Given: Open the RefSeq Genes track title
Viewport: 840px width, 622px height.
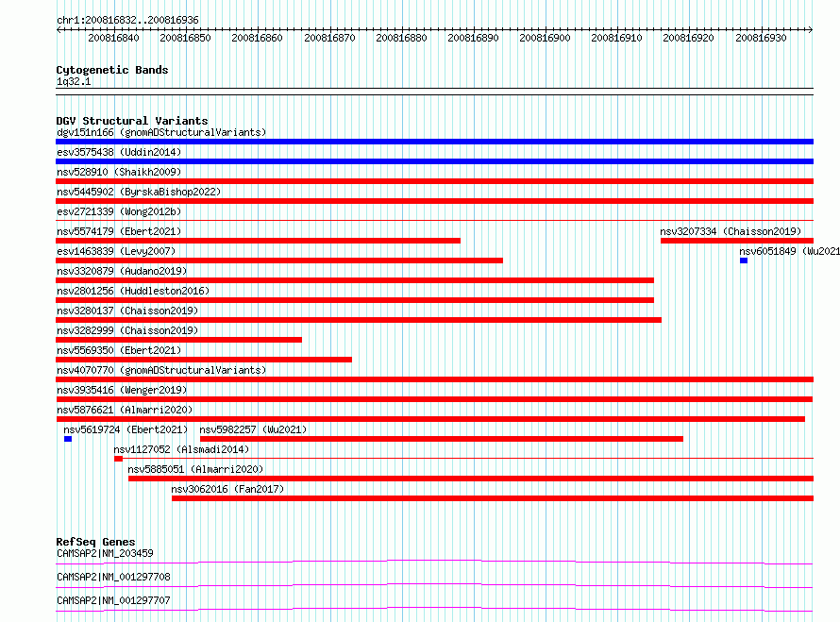Looking at the screenshot, I should point(96,542).
